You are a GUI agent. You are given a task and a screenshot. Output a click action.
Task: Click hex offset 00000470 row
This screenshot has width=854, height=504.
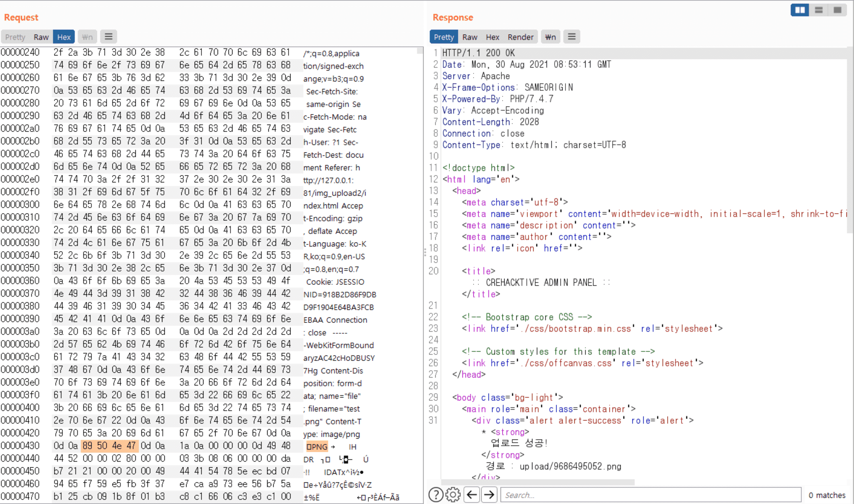pos(212,497)
